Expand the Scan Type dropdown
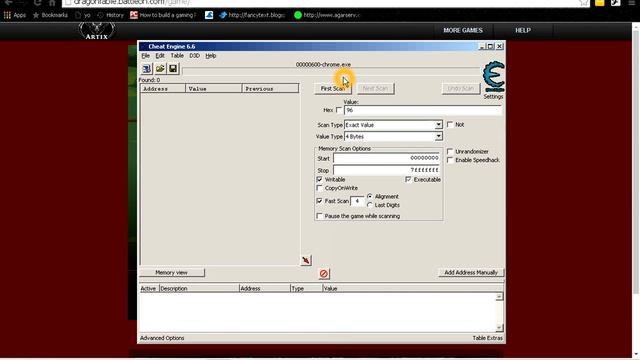640x360 pixels. click(x=438, y=124)
